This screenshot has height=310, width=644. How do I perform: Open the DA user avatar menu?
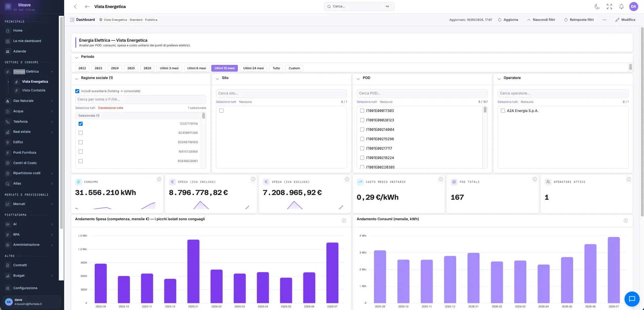[634, 6]
